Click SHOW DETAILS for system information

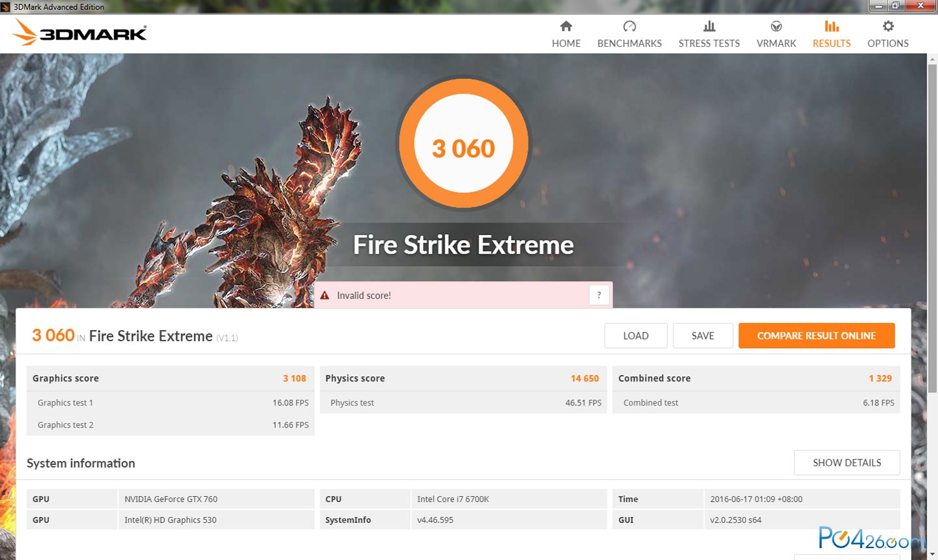point(847,462)
